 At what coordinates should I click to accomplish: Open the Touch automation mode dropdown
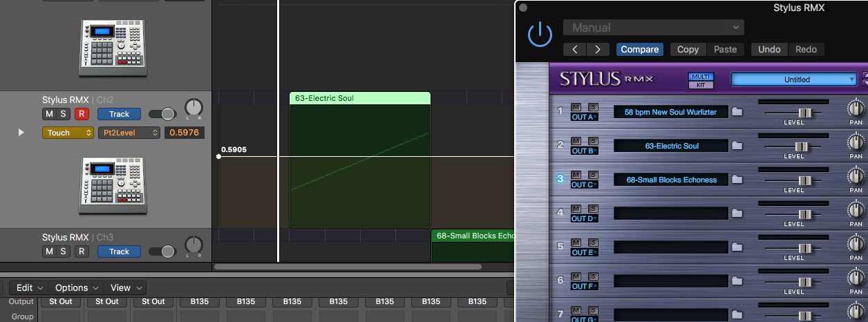point(68,133)
